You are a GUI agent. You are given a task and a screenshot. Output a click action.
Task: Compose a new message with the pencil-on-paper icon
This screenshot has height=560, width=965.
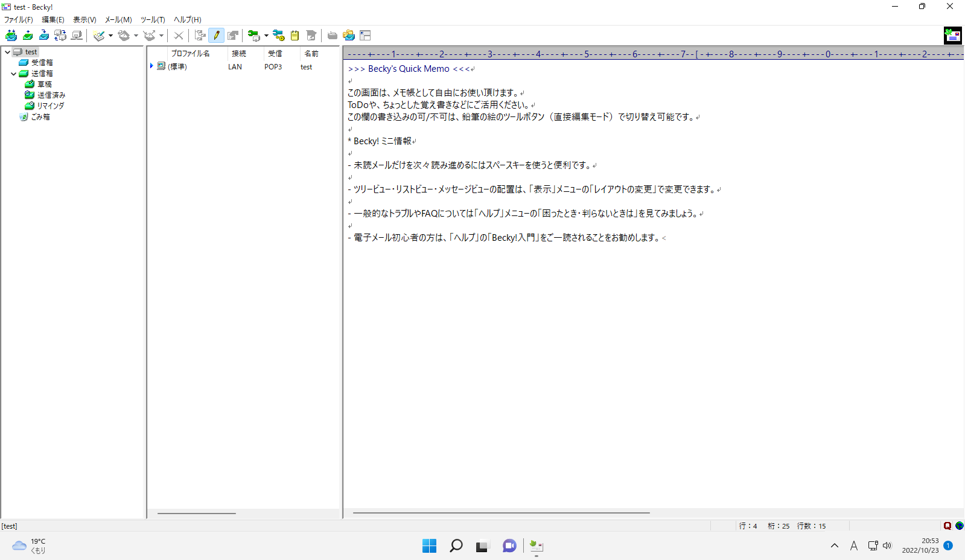[100, 36]
